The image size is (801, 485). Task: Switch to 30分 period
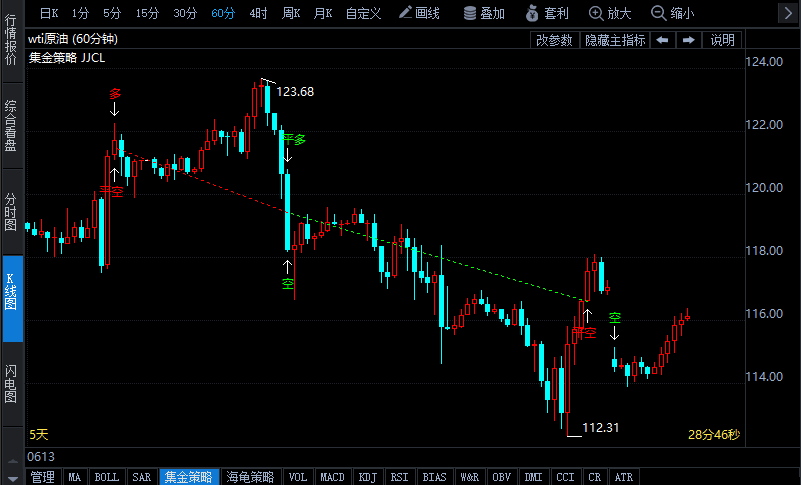click(x=185, y=13)
